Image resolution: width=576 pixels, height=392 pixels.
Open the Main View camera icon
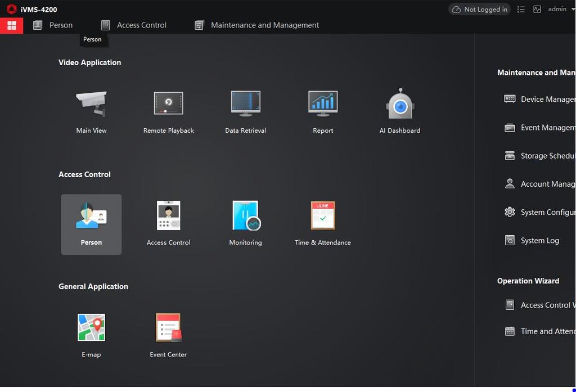[x=91, y=104]
